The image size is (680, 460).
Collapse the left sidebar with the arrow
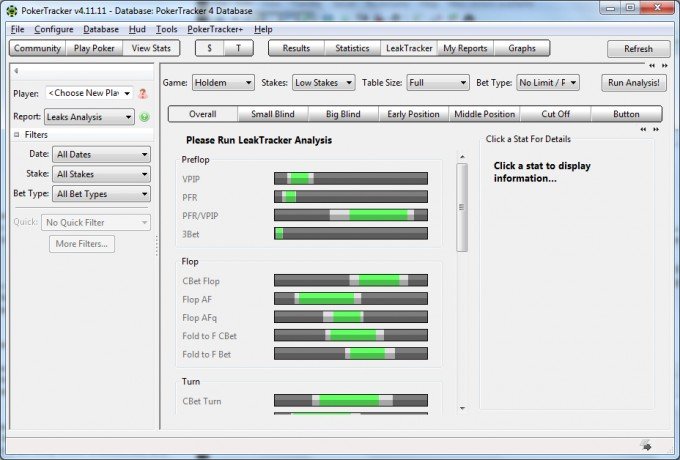click(16, 70)
